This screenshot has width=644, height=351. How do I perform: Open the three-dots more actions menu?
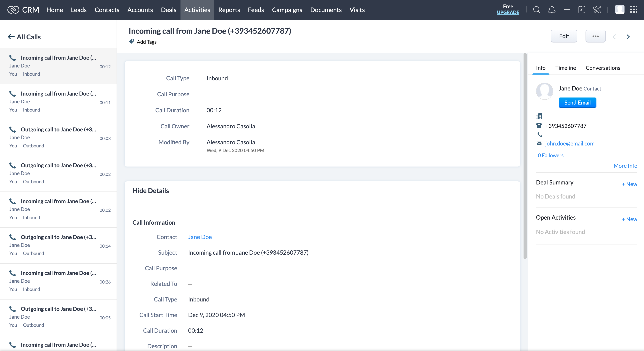[595, 36]
